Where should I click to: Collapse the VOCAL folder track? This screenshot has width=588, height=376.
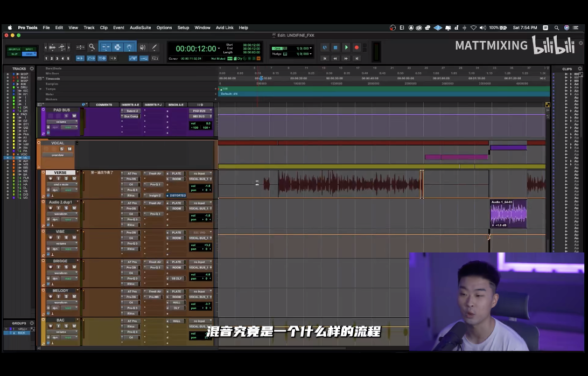pos(39,143)
